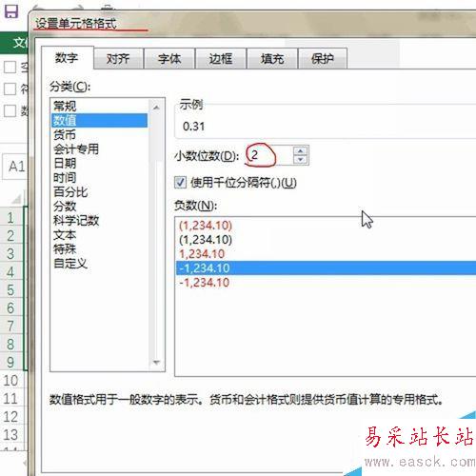Choose 常规 in the category list
Screen dimensions: 476x476
(99, 106)
